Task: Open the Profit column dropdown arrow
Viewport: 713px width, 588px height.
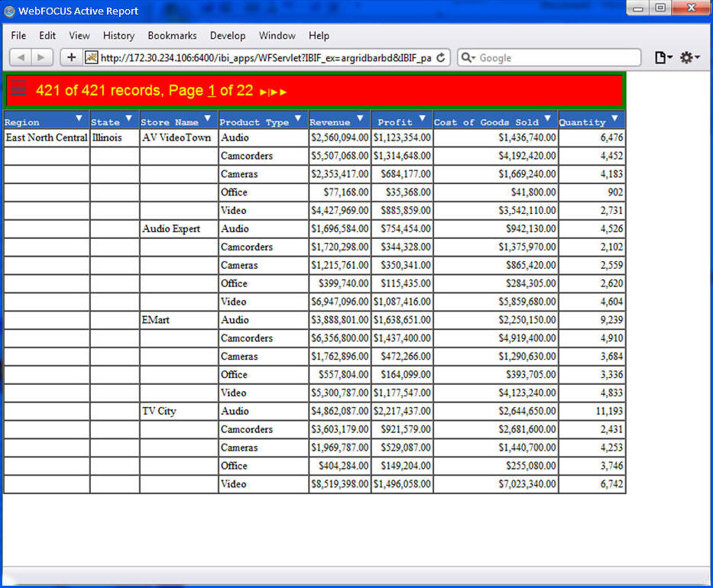Action: click(x=423, y=118)
